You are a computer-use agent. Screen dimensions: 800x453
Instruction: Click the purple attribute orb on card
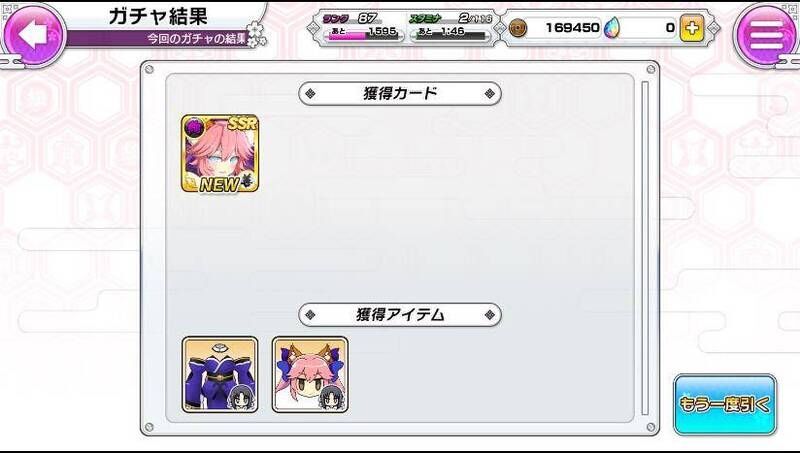pos(193,126)
